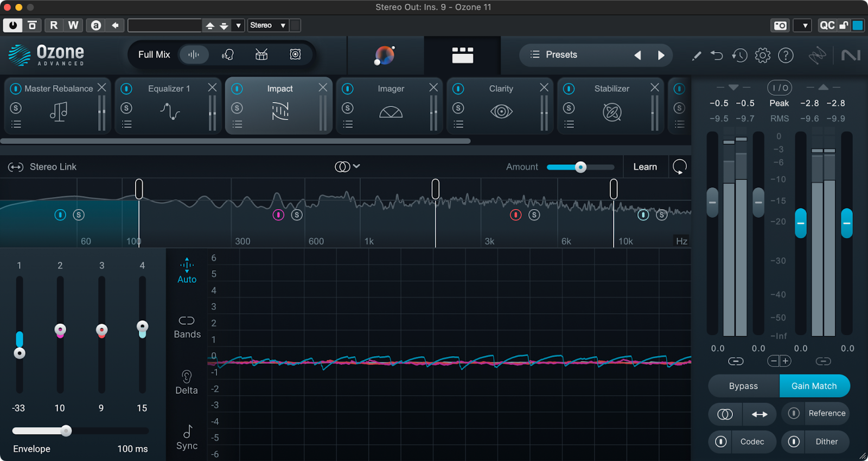Open the undo history clock icon

coord(739,55)
